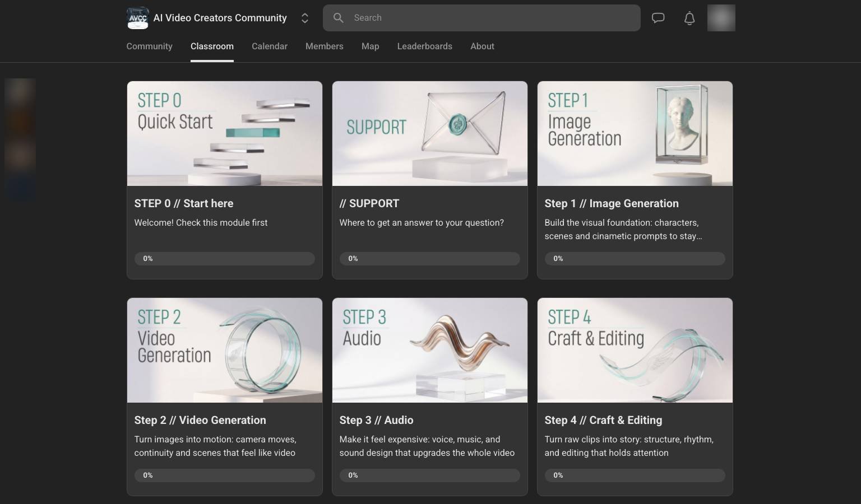Click 'Welcome! Check this module first' text
Screen dimensions: 861x504
click(x=201, y=222)
